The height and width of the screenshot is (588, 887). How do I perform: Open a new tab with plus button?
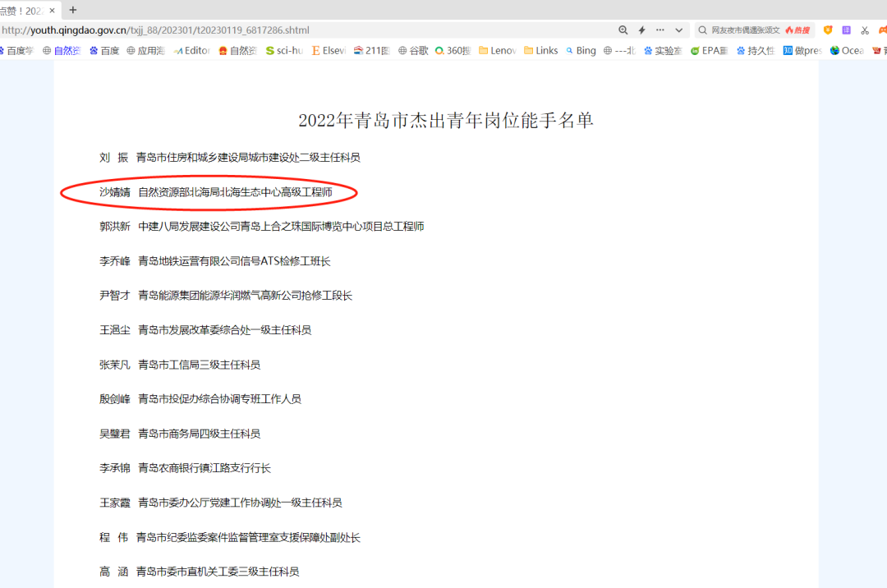point(72,10)
